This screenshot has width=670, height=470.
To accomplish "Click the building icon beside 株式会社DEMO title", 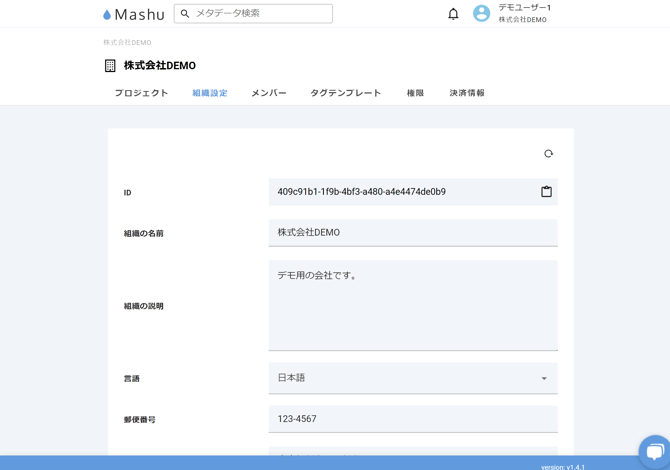I will tap(110, 66).
